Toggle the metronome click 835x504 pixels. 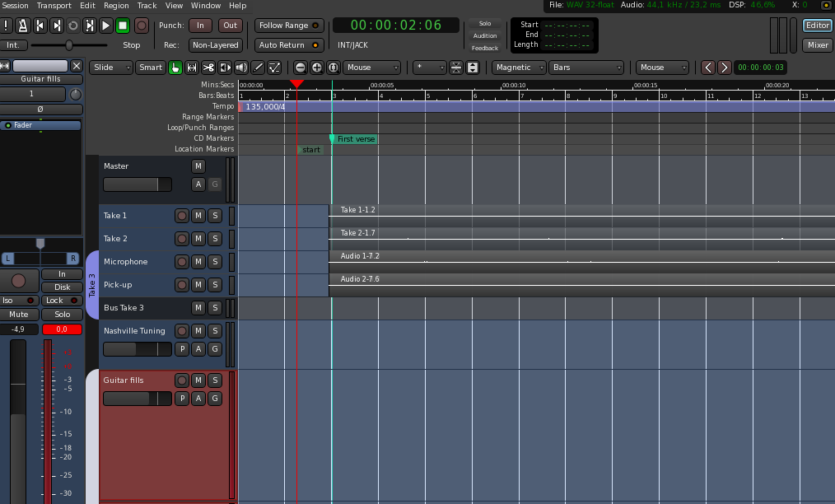point(23,26)
